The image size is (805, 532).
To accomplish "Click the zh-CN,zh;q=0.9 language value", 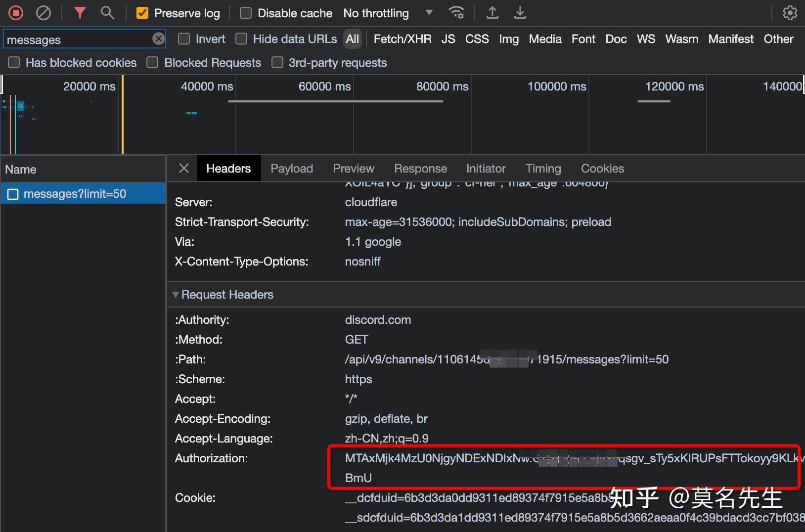I will [x=387, y=439].
